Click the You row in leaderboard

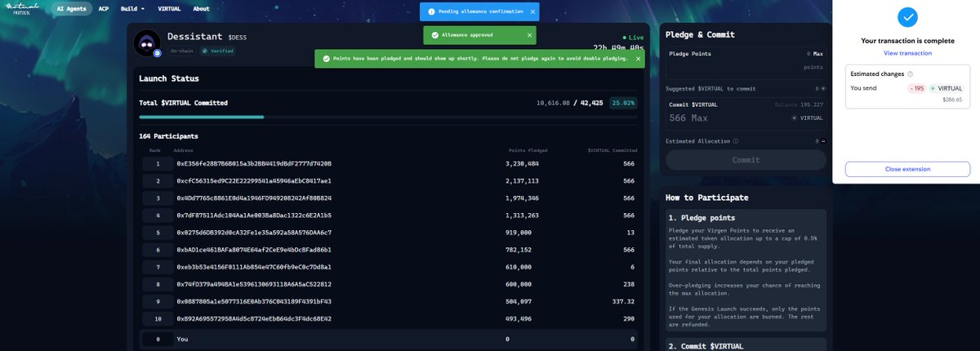click(389, 338)
